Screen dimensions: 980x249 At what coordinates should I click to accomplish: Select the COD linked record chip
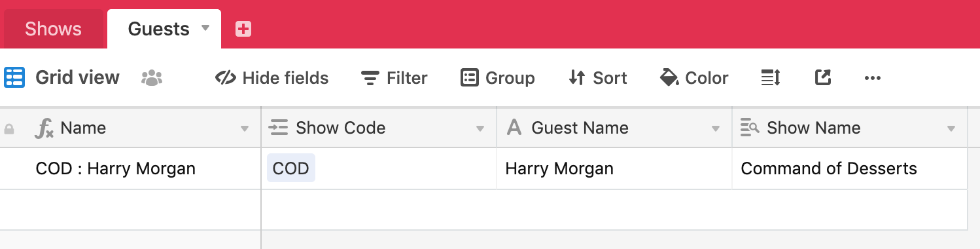290,168
